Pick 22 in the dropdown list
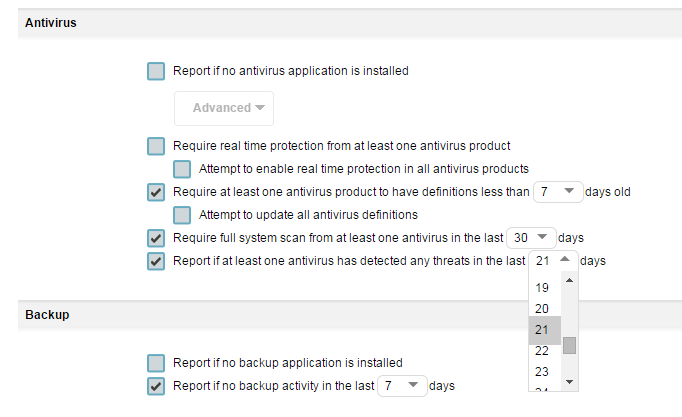This screenshot has height=417, width=682. pos(543,351)
